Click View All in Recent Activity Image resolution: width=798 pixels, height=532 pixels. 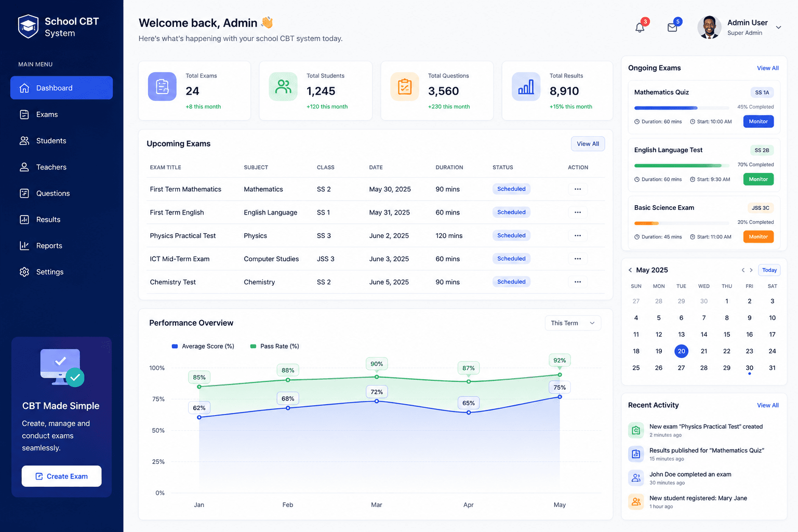coord(768,405)
